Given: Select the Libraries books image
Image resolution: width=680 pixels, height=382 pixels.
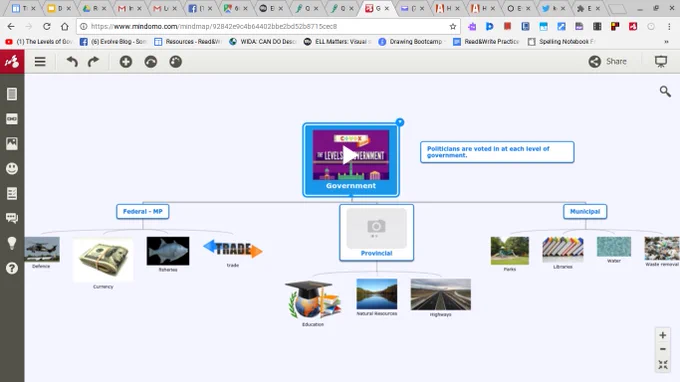Looking at the screenshot, I should [x=562, y=249].
